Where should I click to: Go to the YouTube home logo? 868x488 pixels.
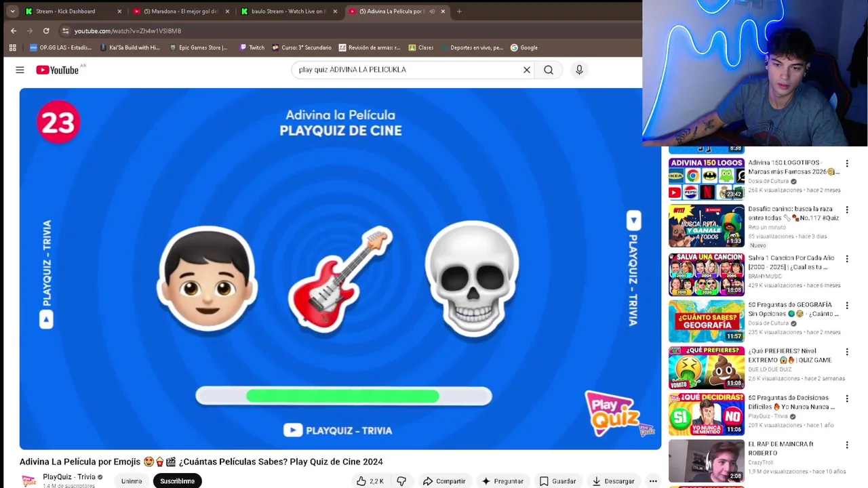pyautogui.click(x=58, y=70)
